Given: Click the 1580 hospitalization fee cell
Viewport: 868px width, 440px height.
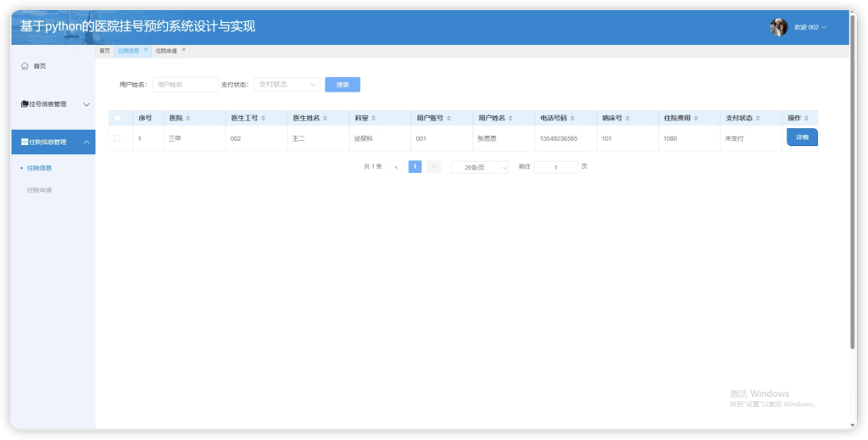Looking at the screenshot, I should 670,139.
